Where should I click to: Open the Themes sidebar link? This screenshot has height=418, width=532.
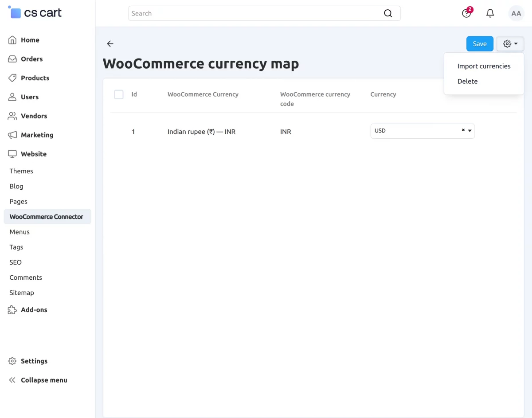[x=21, y=171]
